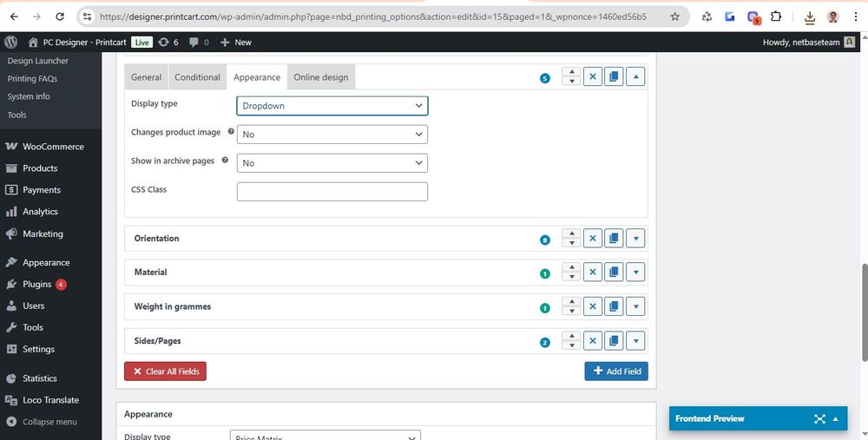This screenshot has width=868, height=440.
Task: Open the Online design tab
Action: click(320, 77)
